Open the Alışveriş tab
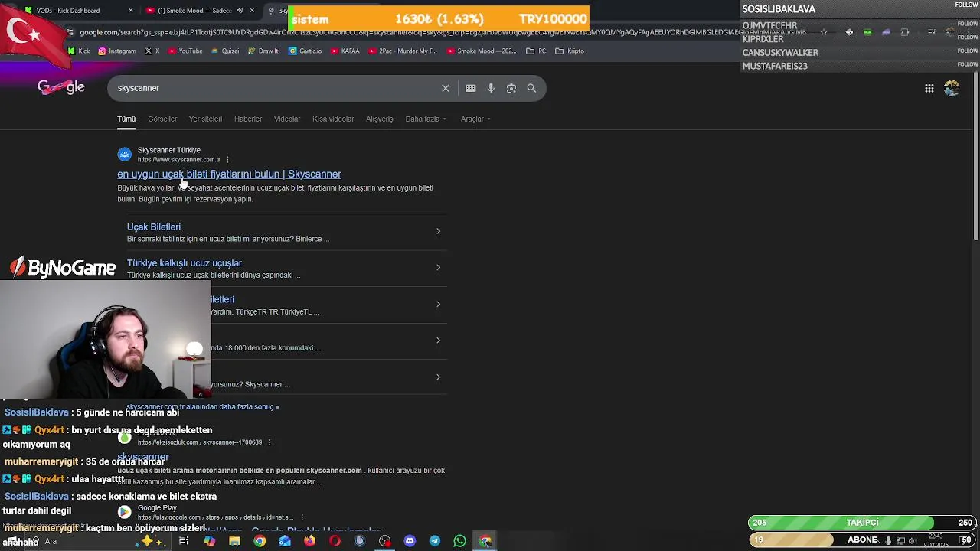The image size is (980, 551). [x=379, y=119]
